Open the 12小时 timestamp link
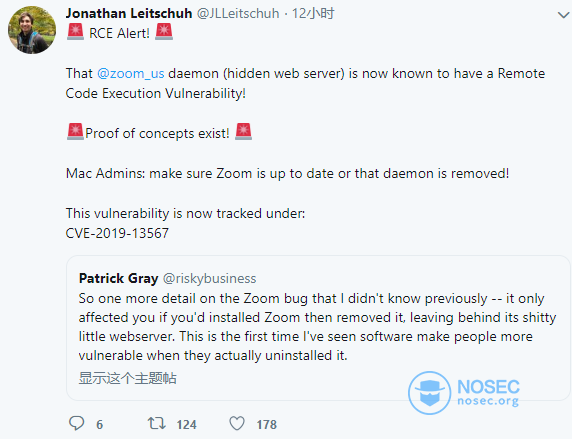This screenshot has height=439, width=572. (x=313, y=13)
